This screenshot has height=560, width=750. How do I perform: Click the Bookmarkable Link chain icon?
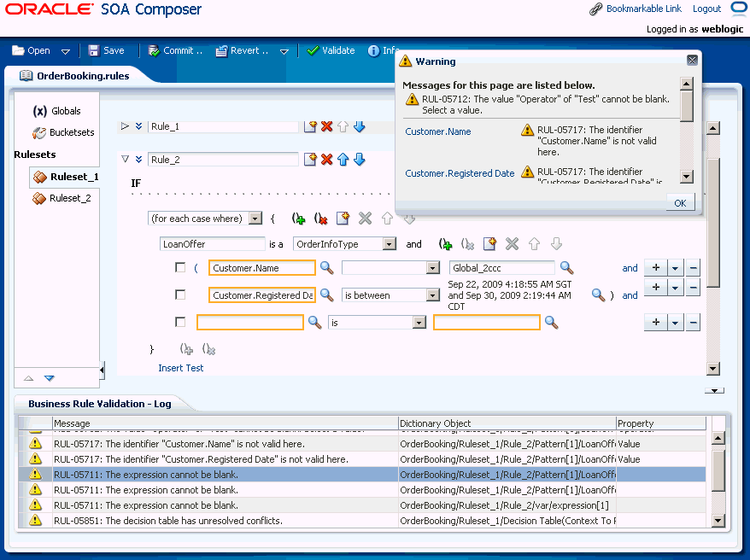pos(595,9)
